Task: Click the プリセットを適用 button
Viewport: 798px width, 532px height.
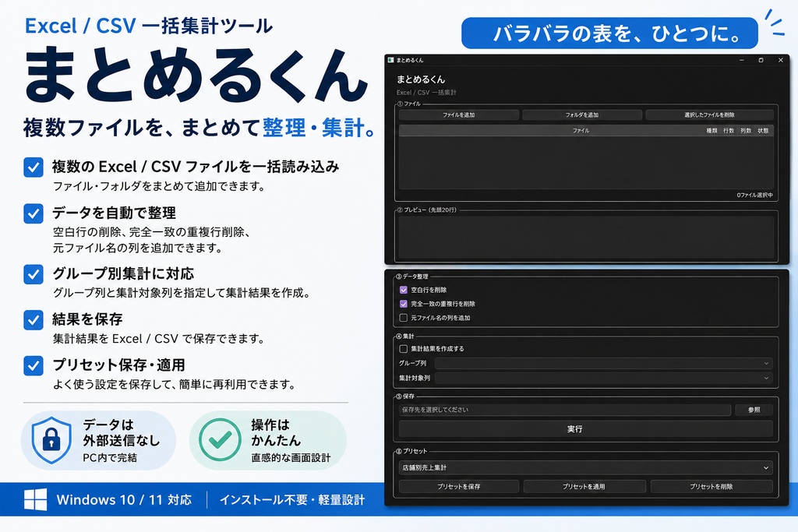Action: coord(584,487)
